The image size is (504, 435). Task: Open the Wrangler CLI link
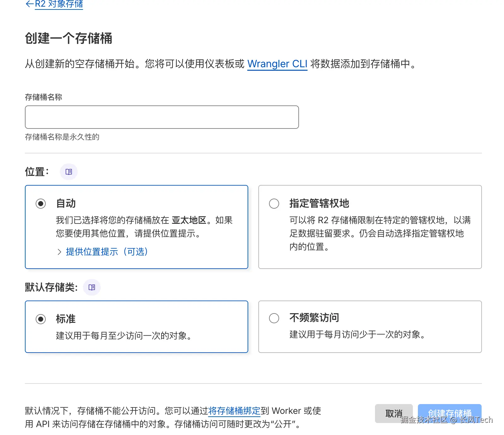(x=277, y=64)
